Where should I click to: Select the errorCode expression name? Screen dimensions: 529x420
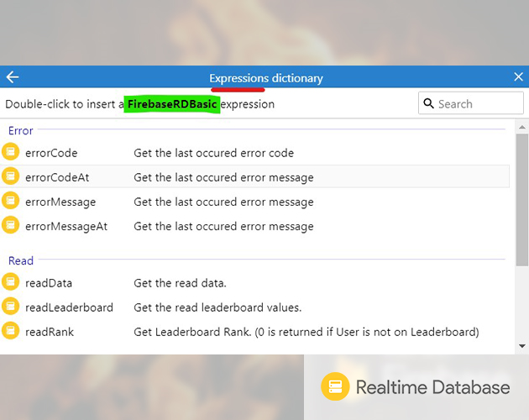pos(51,153)
